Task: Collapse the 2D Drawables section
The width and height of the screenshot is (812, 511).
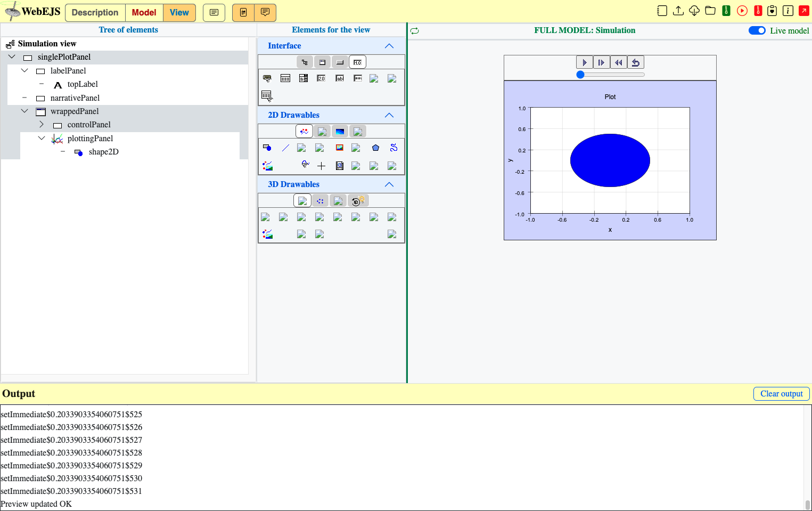Action: point(389,115)
